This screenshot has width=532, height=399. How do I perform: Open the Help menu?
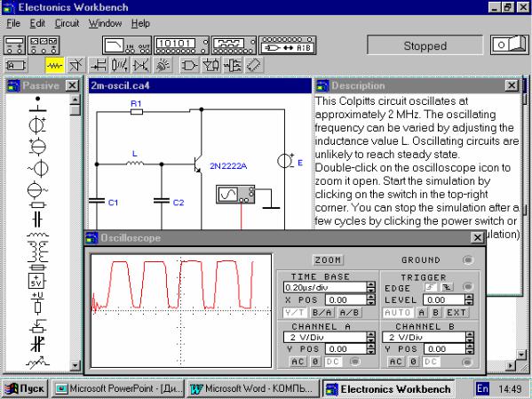tap(140, 23)
